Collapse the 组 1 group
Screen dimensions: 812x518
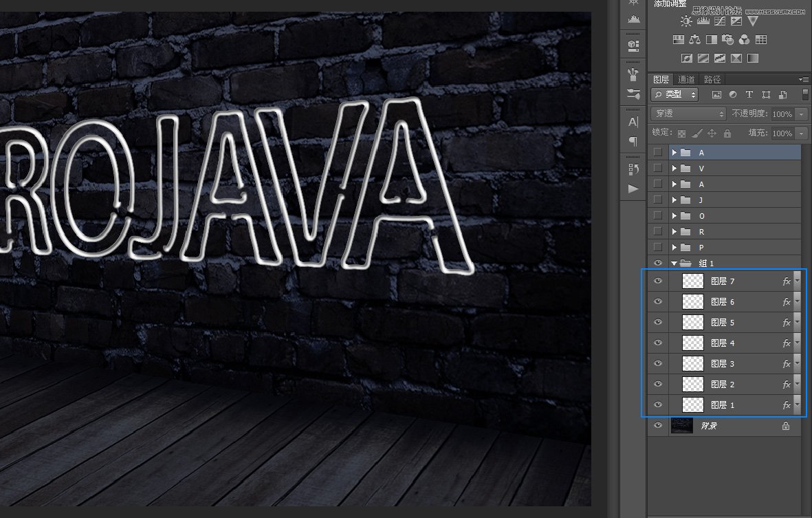tap(674, 263)
